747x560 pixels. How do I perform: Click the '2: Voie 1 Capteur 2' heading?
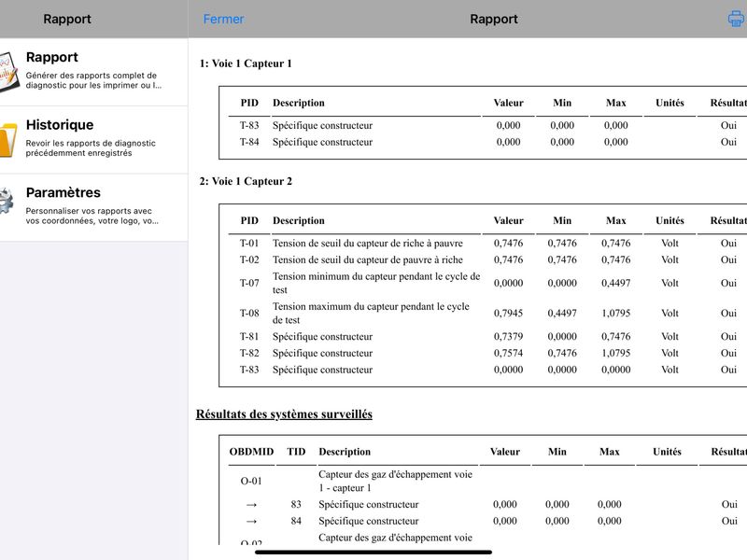pos(246,181)
